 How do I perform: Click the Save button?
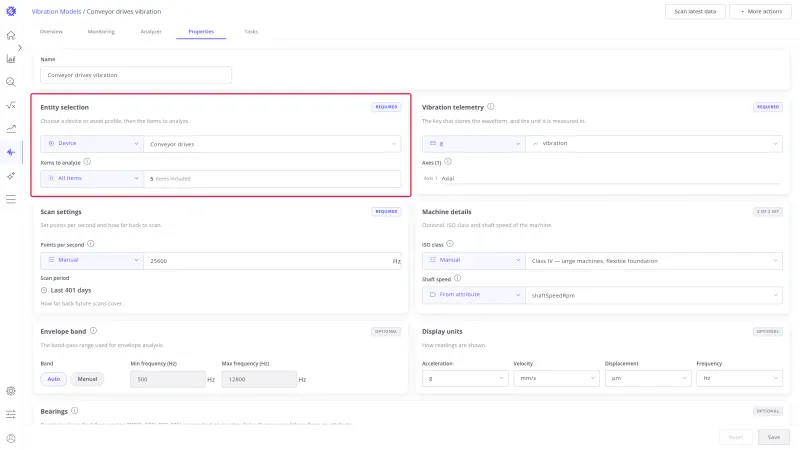pos(773,437)
